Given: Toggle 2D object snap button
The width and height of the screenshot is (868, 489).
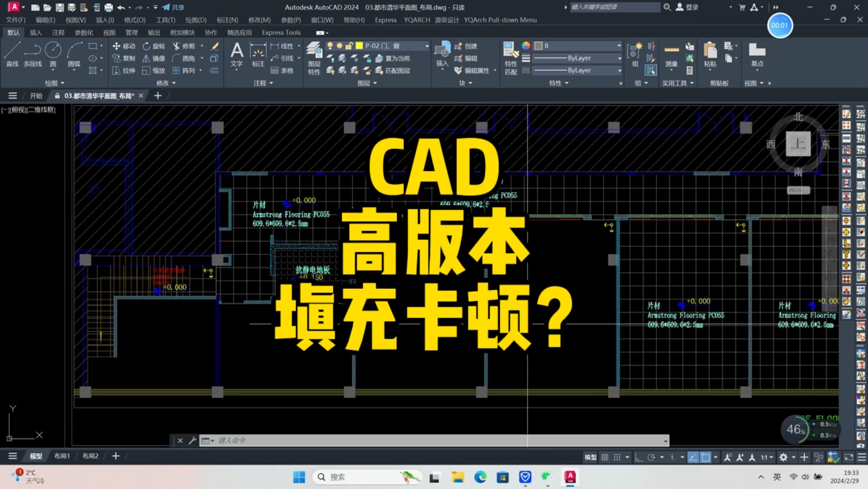Looking at the screenshot, I should [705, 457].
